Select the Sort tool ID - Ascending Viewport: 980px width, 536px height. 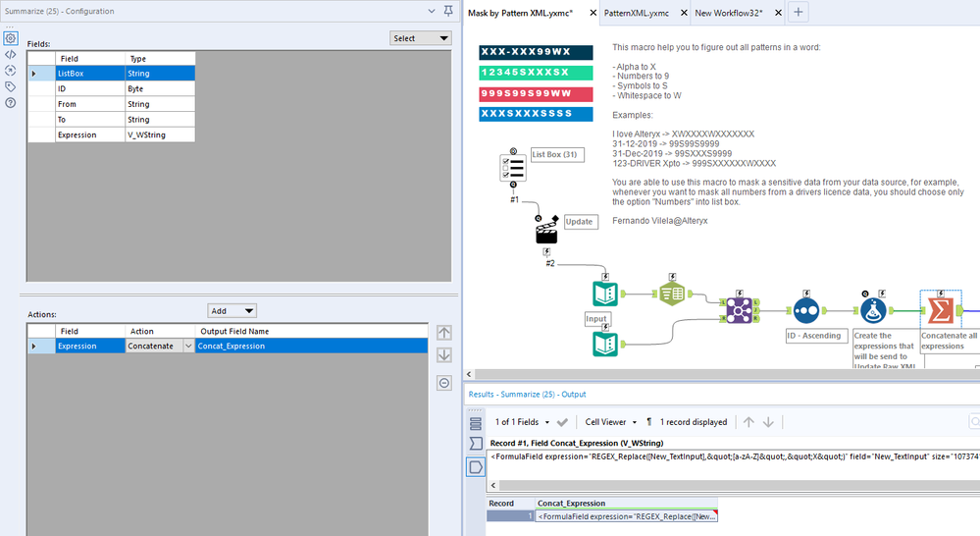tap(805, 310)
